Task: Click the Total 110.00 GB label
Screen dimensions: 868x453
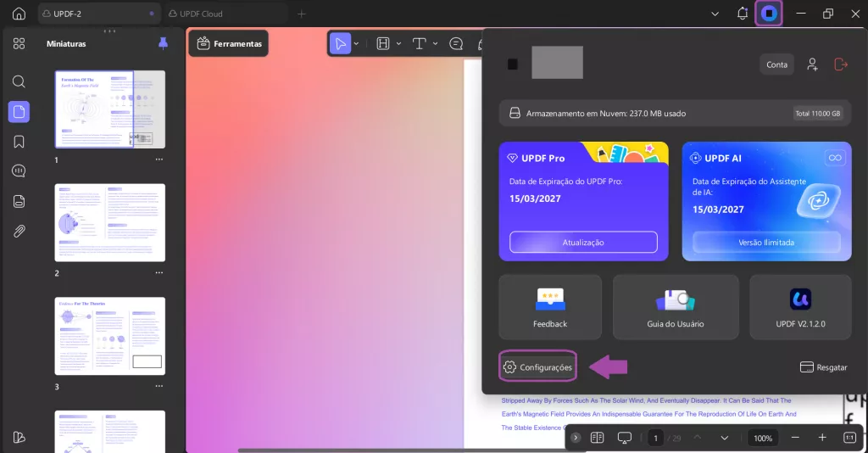Action: click(818, 114)
